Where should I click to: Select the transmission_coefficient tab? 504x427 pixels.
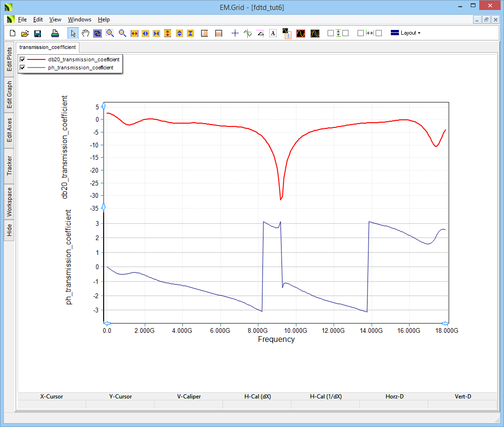(47, 47)
